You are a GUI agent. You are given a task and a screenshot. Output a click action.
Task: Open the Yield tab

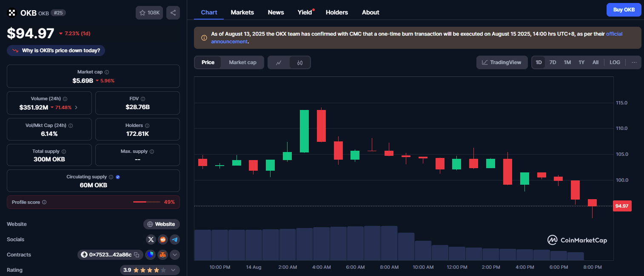click(x=305, y=12)
